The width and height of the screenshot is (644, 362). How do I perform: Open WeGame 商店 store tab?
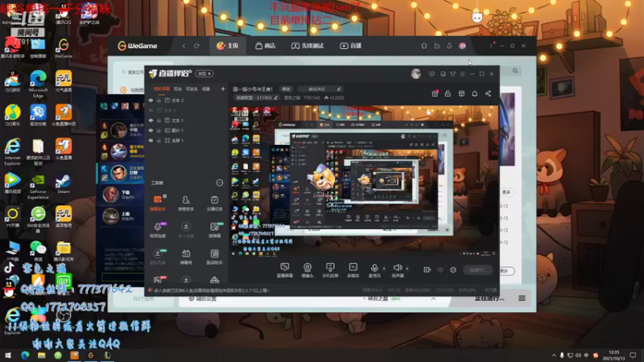(x=266, y=46)
